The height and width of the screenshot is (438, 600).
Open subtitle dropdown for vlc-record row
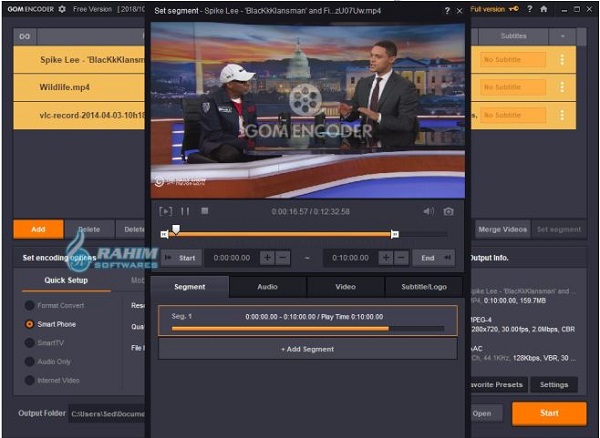click(513, 115)
